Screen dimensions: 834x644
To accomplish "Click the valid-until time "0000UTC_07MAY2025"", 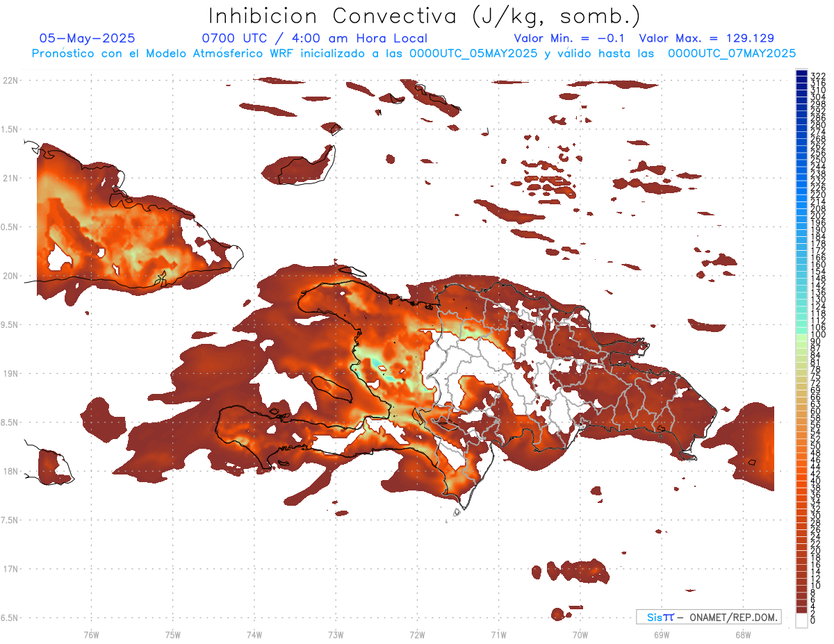I will point(732,53).
